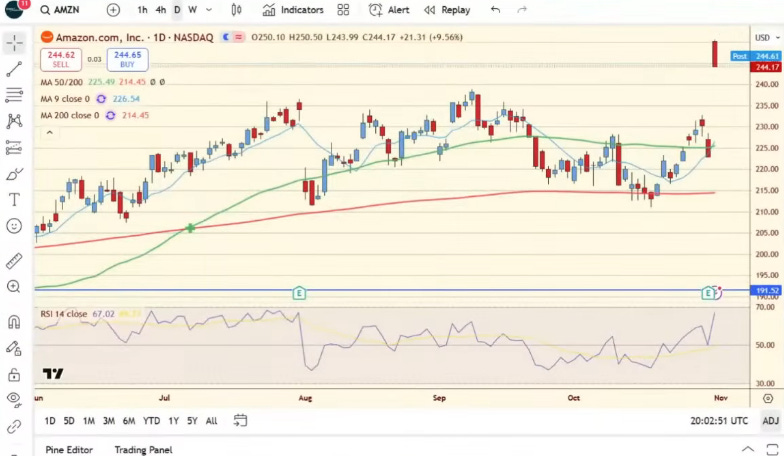The height and width of the screenshot is (456, 784).
Task: Set the date range to 1D
Action: pyautogui.click(x=50, y=421)
